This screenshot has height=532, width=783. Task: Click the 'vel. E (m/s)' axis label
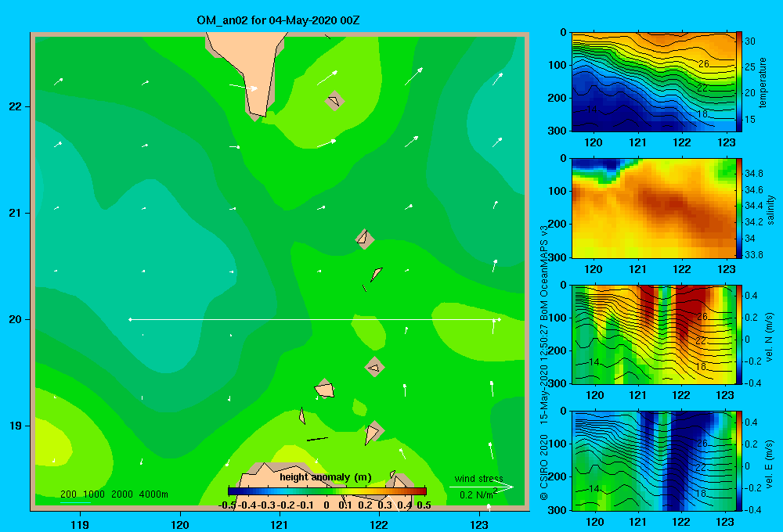point(770,462)
